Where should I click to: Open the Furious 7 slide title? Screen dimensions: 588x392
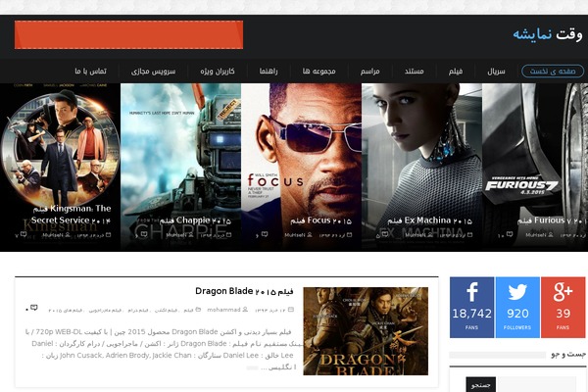point(552,220)
